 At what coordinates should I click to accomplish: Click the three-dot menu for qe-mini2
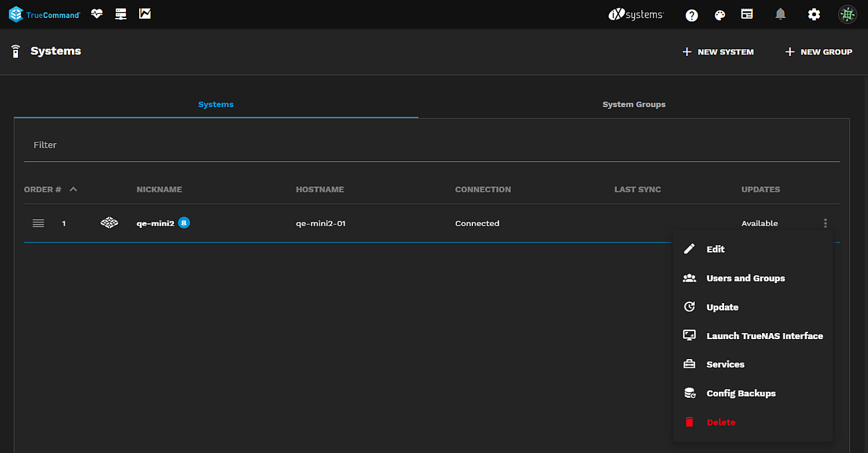(825, 223)
